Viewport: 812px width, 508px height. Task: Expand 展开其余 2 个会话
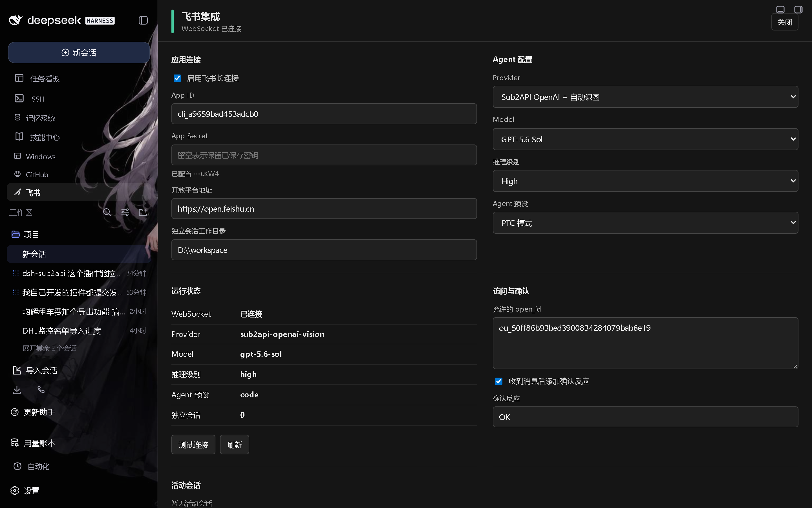[x=50, y=349]
